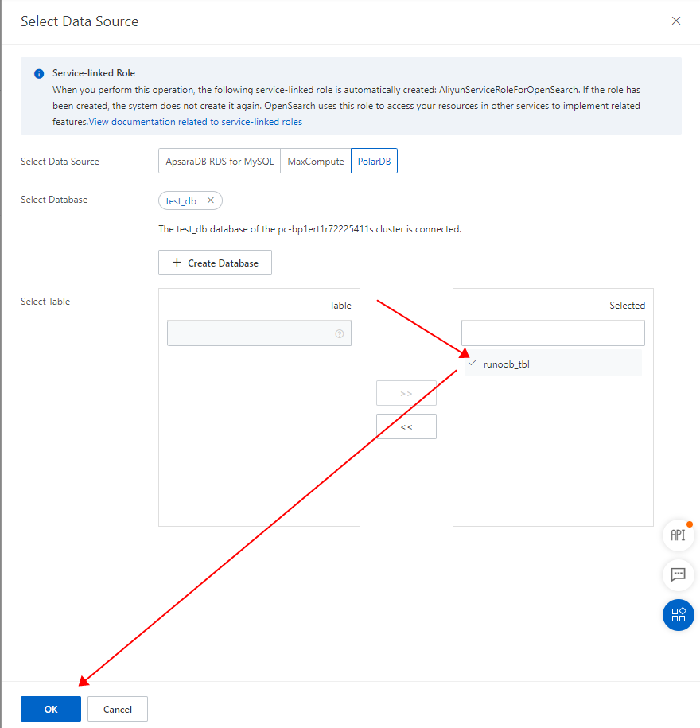Click the Create Database button
The height and width of the screenshot is (728, 700).
click(x=215, y=263)
